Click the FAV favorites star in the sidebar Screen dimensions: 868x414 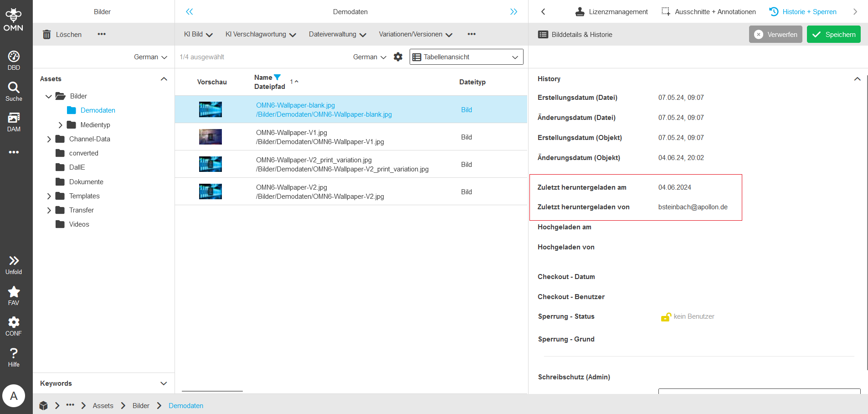pyautogui.click(x=14, y=293)
